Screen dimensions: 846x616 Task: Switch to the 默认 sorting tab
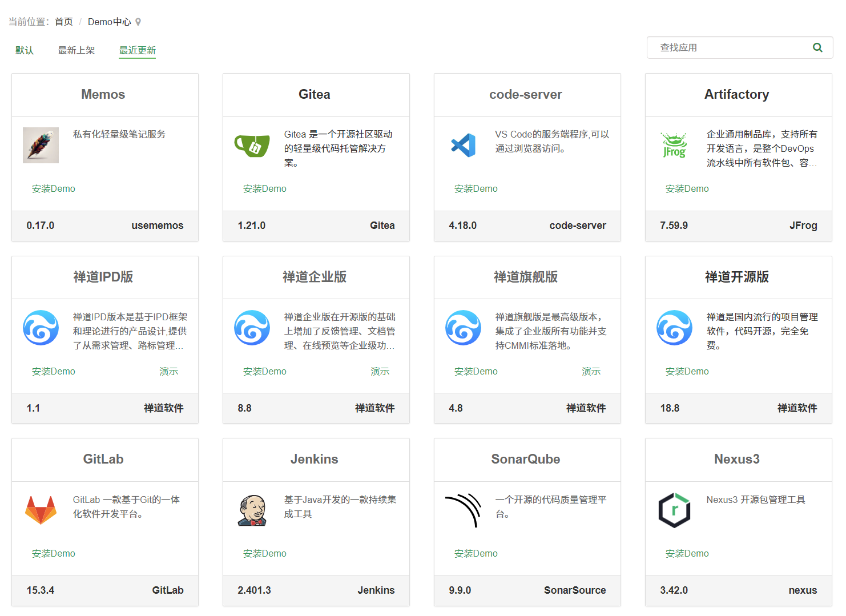pos(25,50)
